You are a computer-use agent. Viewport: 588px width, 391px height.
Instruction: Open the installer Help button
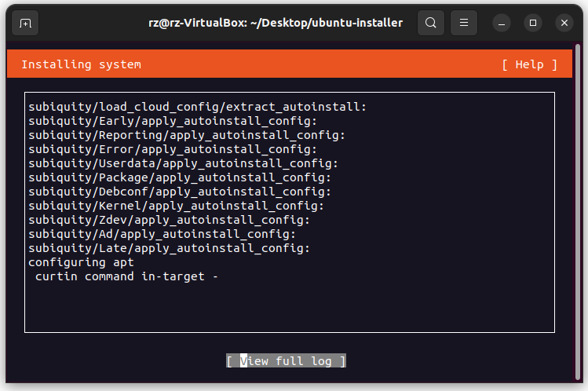(529, 64)
